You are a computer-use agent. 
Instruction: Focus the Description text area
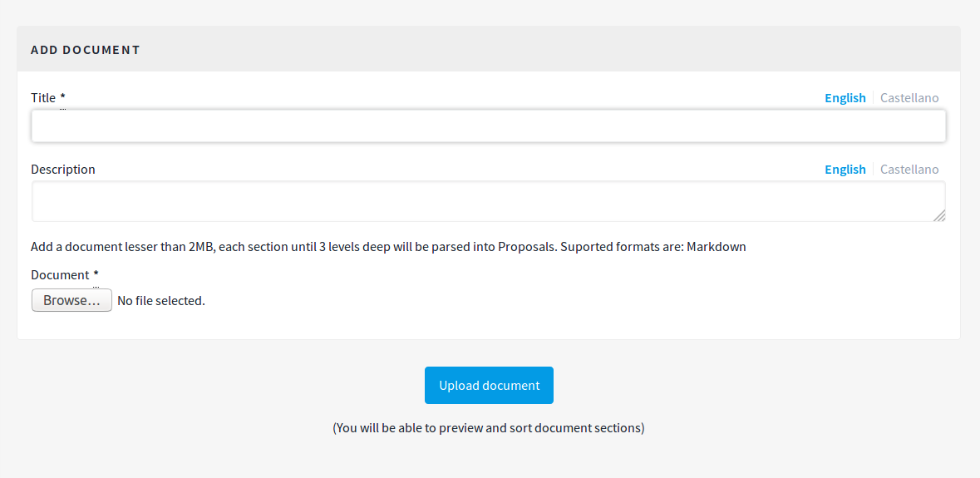[488, 201]
